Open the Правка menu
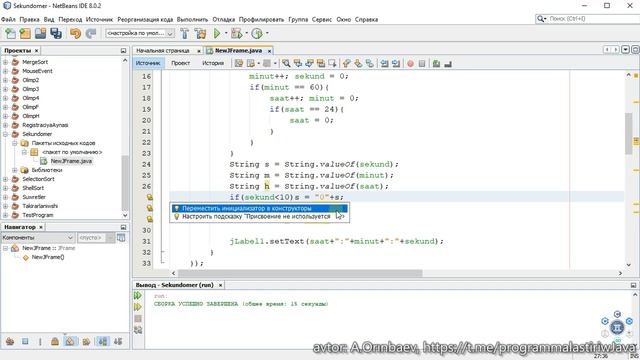Viewport: 640px width, 360px height. click(29, 19)
